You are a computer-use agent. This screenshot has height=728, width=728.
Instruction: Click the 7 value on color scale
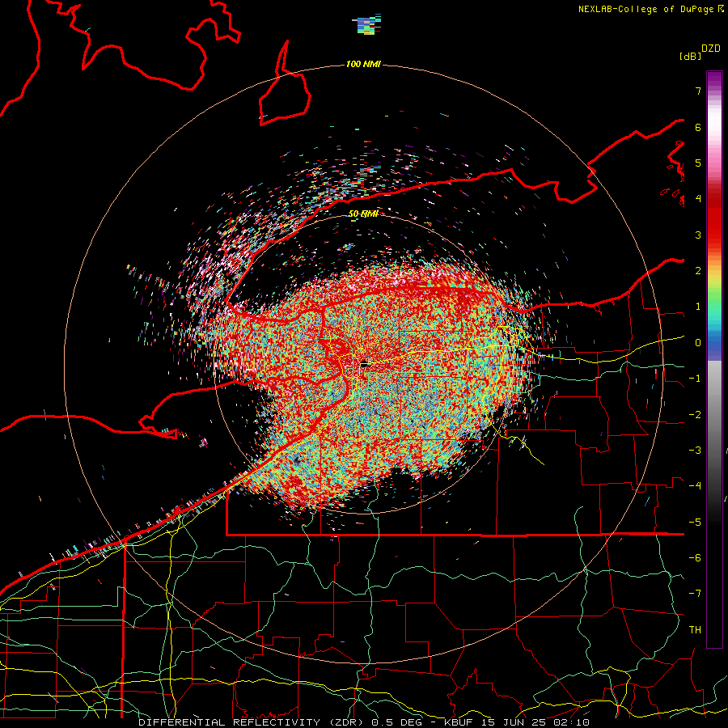tap(698, 91)
